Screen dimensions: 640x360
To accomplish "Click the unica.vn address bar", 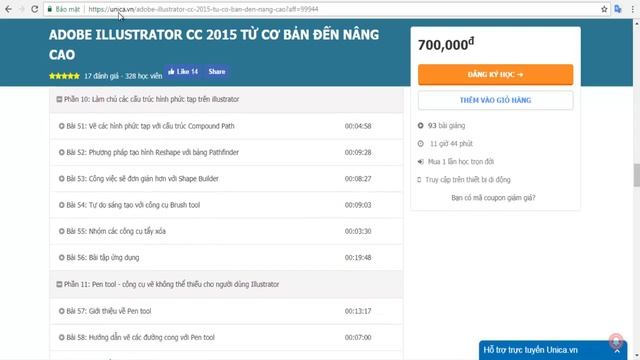I will pos(327,9).
